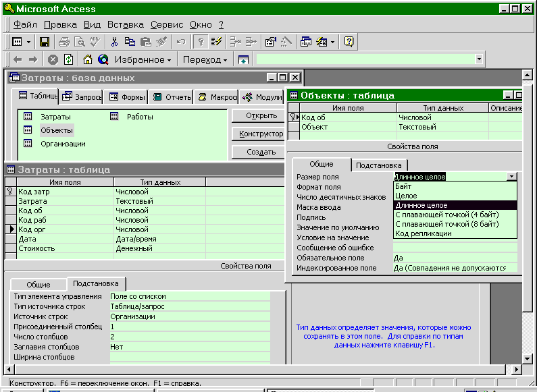Choose Код репликации in the field size list

455,233
